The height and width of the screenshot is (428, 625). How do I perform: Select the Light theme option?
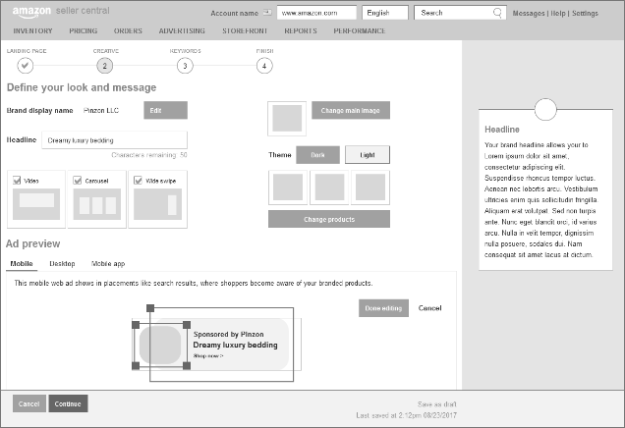[367, 155]
